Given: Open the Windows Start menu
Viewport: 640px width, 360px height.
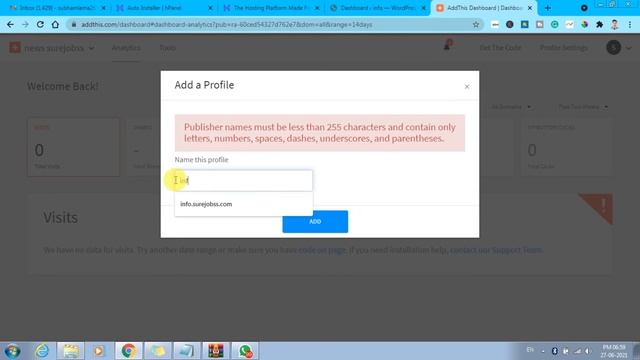Looking at the screenshot, I should pyautogui.click(x=12, y=351).
